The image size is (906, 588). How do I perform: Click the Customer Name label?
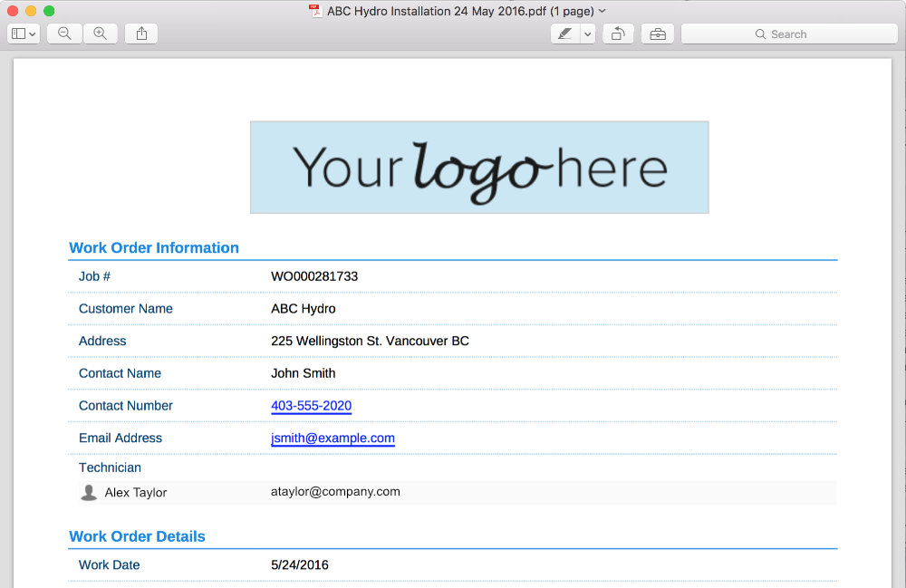(x=126, y=308)
